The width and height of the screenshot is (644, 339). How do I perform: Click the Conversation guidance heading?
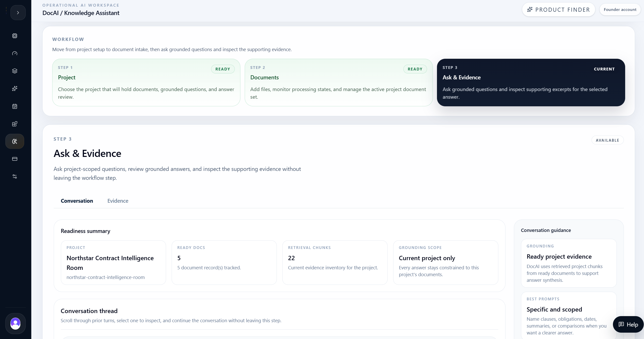[x=546, y=230]
